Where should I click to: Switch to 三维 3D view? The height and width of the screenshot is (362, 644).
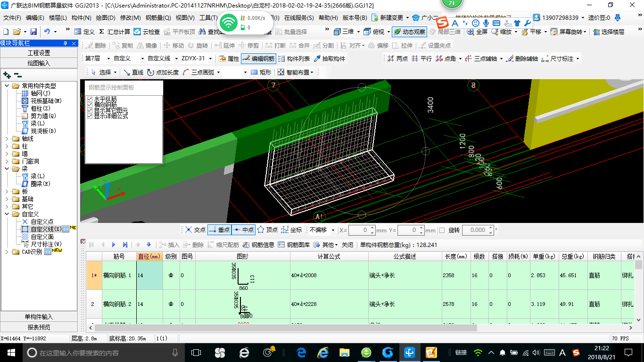[344, 32]
